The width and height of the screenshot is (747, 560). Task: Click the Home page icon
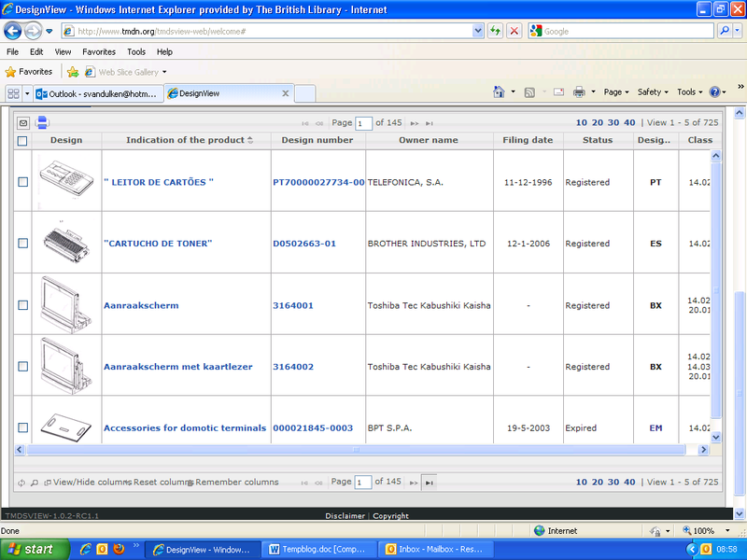click(499, 91)
